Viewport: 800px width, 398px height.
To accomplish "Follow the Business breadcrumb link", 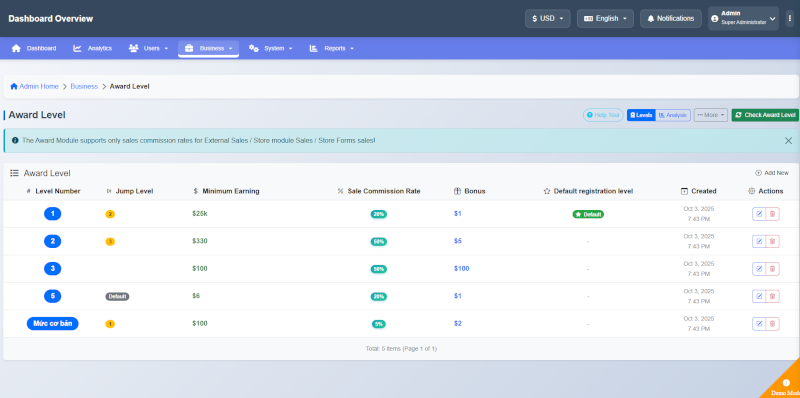I will pos(84,86).
